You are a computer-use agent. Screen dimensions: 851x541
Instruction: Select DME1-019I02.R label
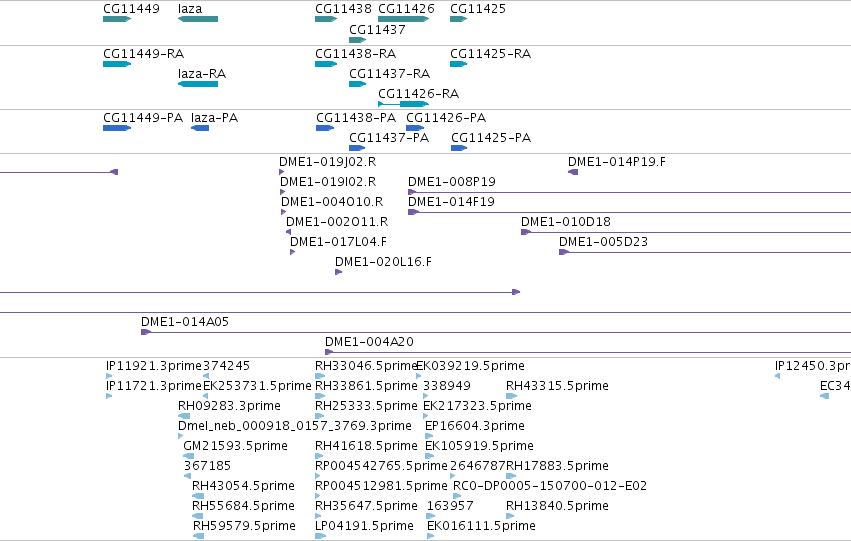tap(328, 182)
